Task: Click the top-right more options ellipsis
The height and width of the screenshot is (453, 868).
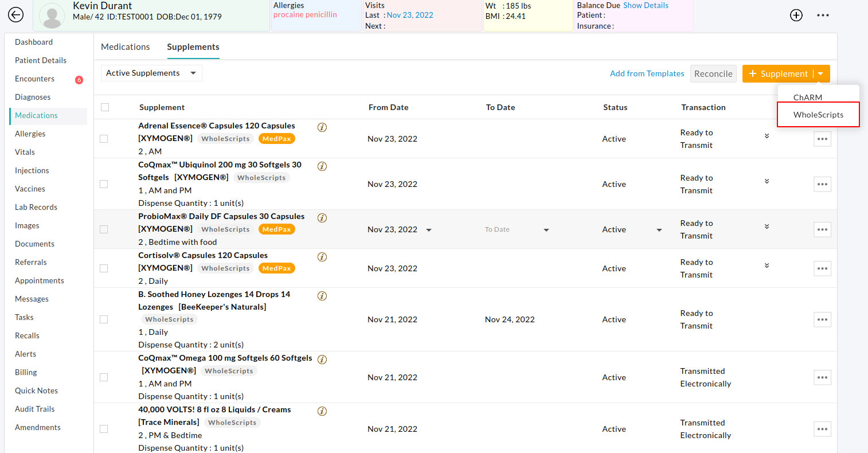Action: click(823, 15)
